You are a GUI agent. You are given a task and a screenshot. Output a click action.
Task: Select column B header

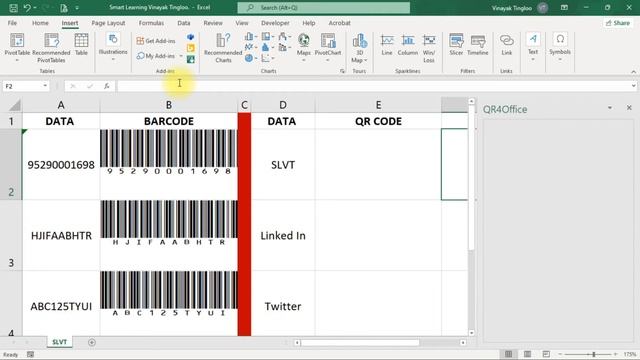pyautogui.click(x=169, y=105)
